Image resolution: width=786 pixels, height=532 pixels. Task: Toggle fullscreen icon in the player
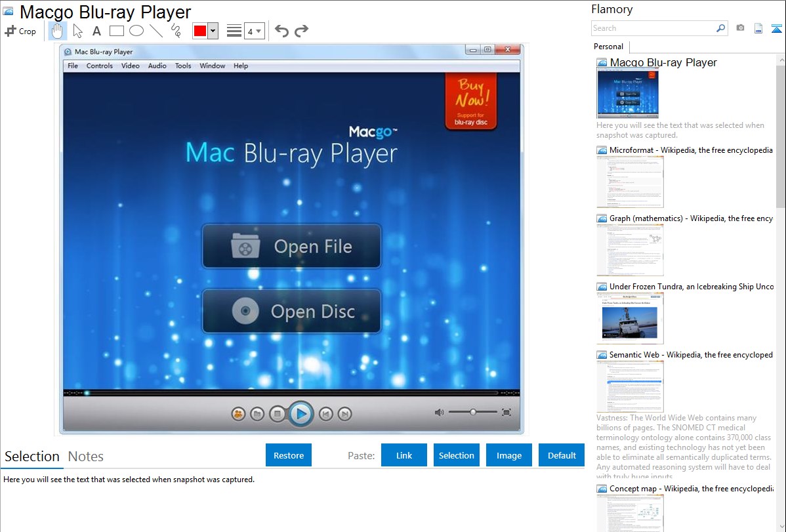tap(507, 412)
